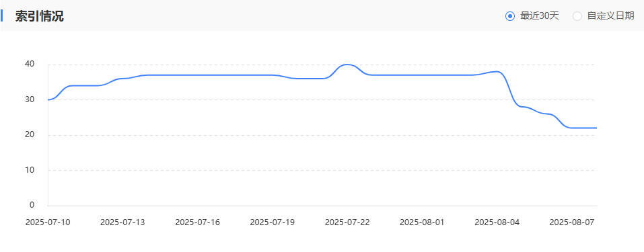Click the 2025-07-16 x-axis date label
This screenshot has height=252, width=644.
tap(198, 222)
